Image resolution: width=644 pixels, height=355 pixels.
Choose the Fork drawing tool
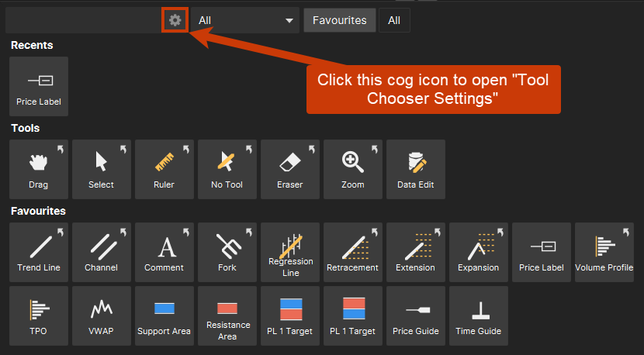click(227, 252)
